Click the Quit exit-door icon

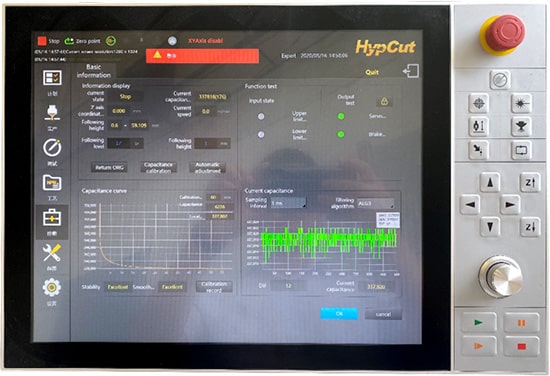tap(411, 71)
